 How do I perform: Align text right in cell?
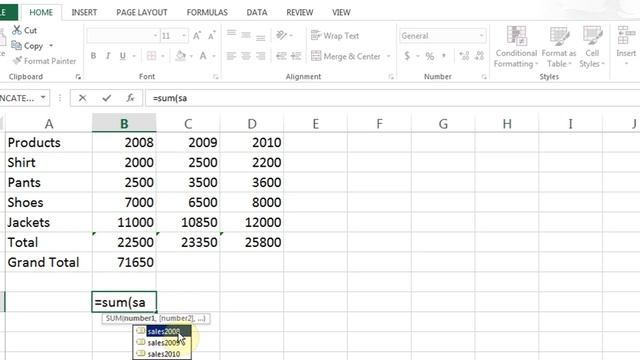tap(260, 56)
